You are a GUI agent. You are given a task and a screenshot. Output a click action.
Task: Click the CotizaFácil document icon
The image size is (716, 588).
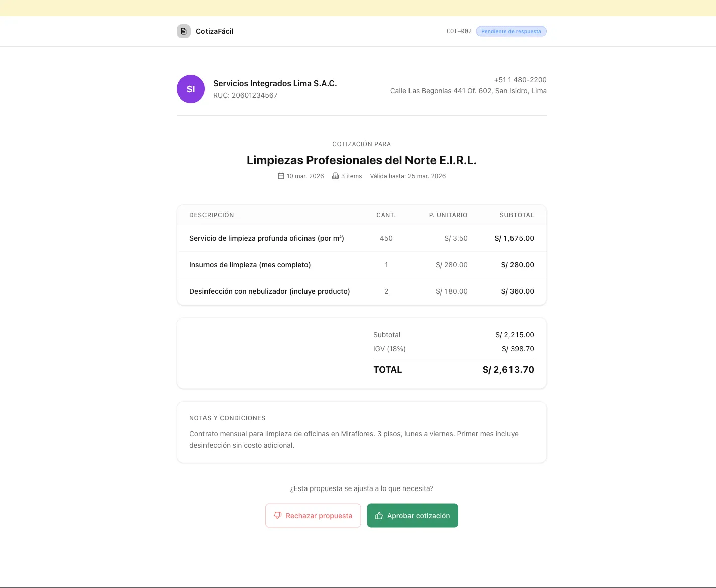tap(184, 31)
